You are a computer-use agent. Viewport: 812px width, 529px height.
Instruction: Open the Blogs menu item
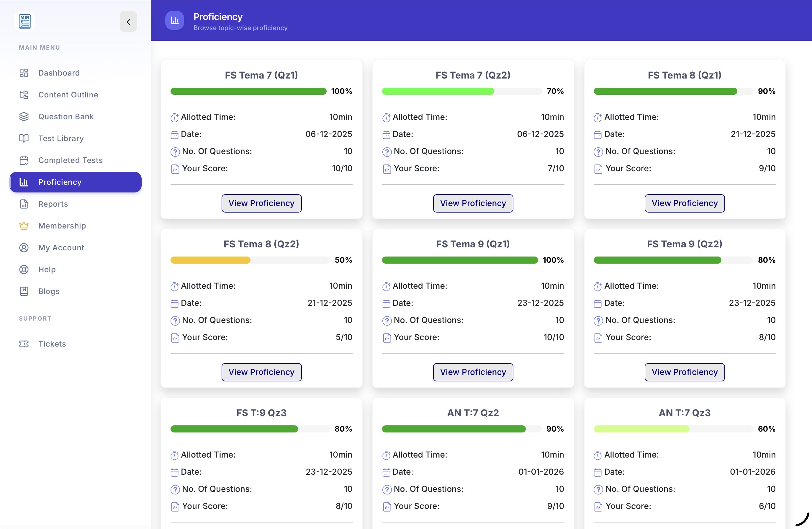pos(76,291)
